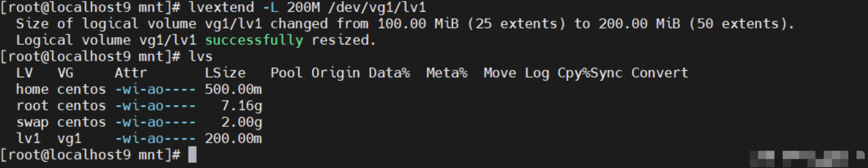
Task: Click the Cpy%Sync column header
Action: pyautogui.click(x=590, y=73)
